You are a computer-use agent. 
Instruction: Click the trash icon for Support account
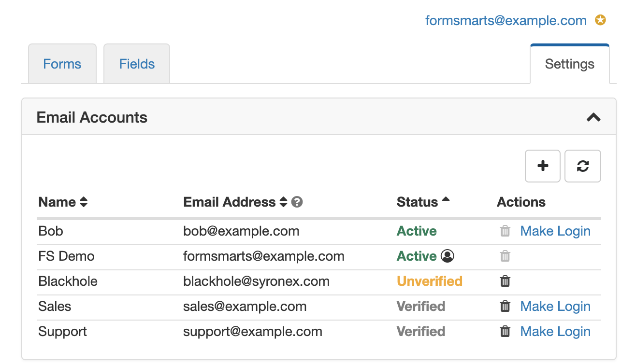(505, 332)
